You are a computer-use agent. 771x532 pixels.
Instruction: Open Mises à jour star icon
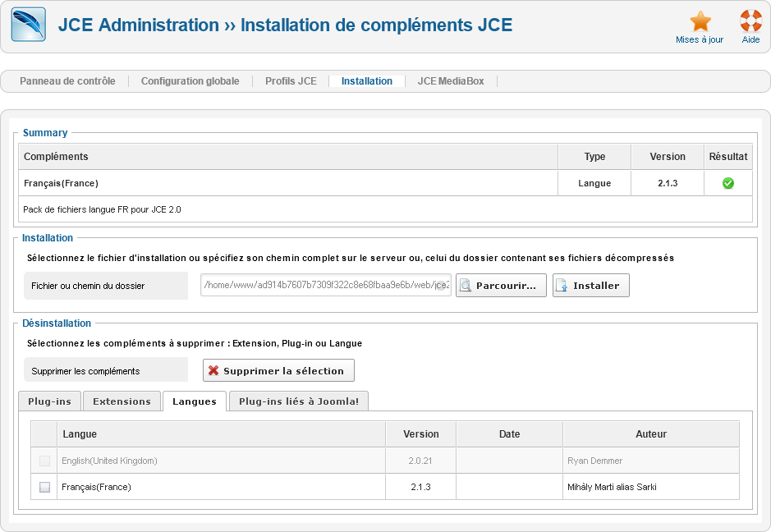point(700,21)
